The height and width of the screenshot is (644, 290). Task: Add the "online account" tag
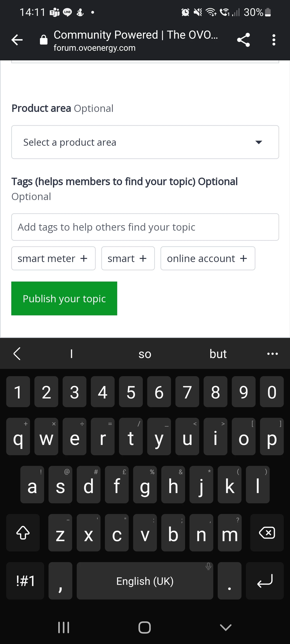pyautogui.click(x=208, y=258)
